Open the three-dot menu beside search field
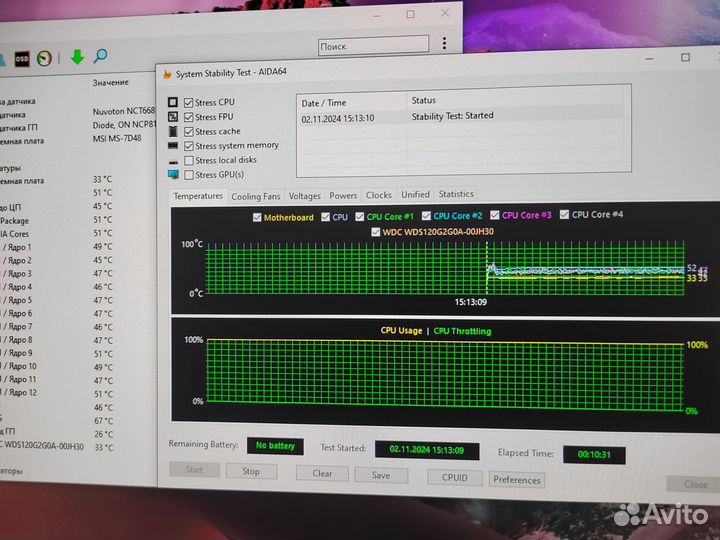 [444, 43]
